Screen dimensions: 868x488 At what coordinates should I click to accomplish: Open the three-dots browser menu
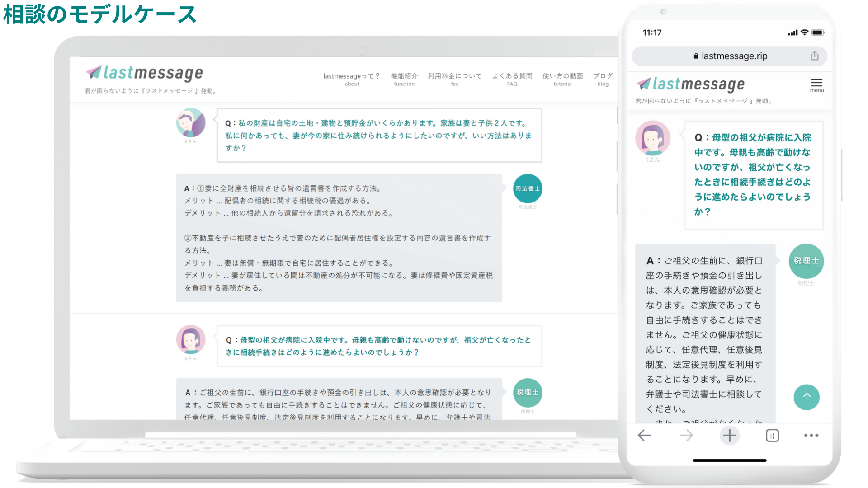coord(811,436)
